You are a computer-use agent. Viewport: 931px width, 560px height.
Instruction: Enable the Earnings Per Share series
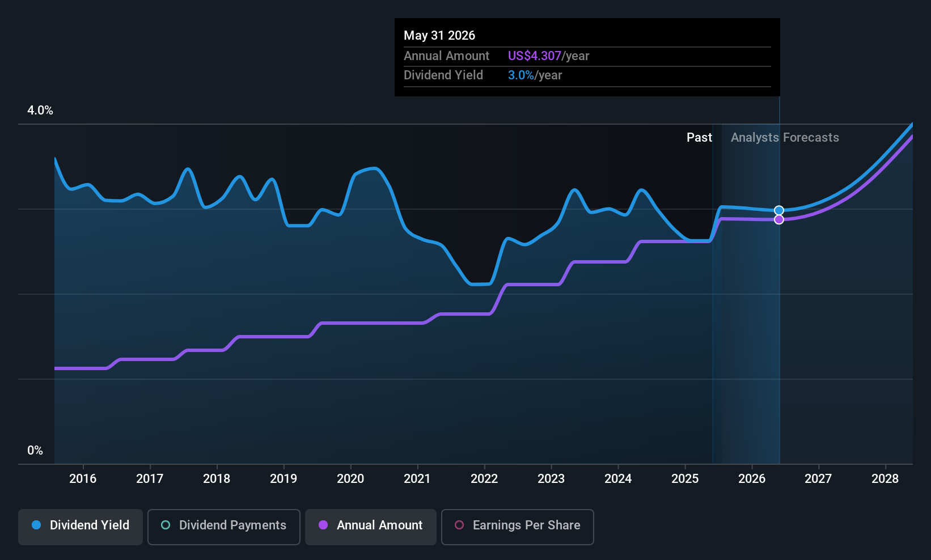coord(518,527)
